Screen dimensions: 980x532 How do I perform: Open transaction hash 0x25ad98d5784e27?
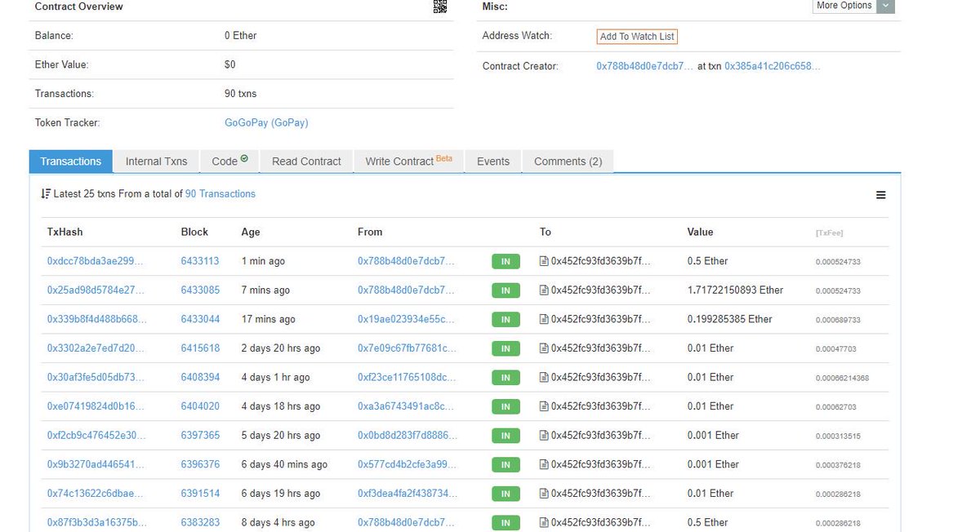coord(96,290)
